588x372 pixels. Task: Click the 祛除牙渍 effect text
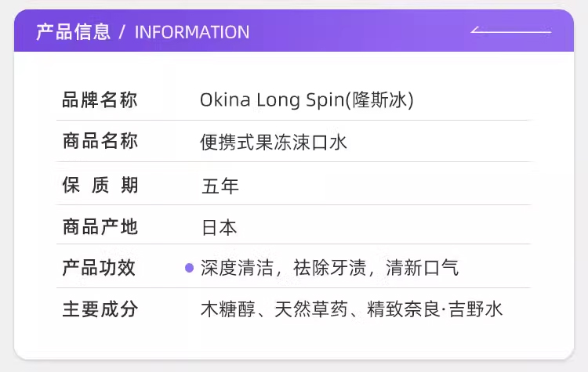(330, 268)
